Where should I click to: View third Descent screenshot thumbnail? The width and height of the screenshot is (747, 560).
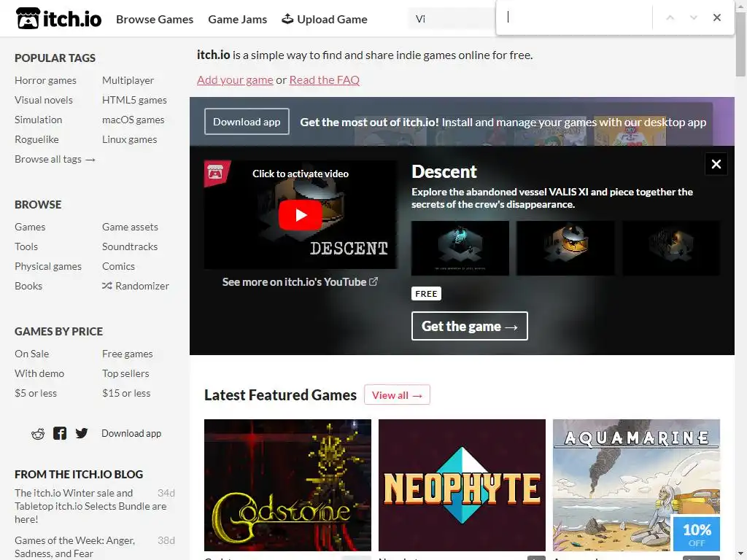[671, 248]
